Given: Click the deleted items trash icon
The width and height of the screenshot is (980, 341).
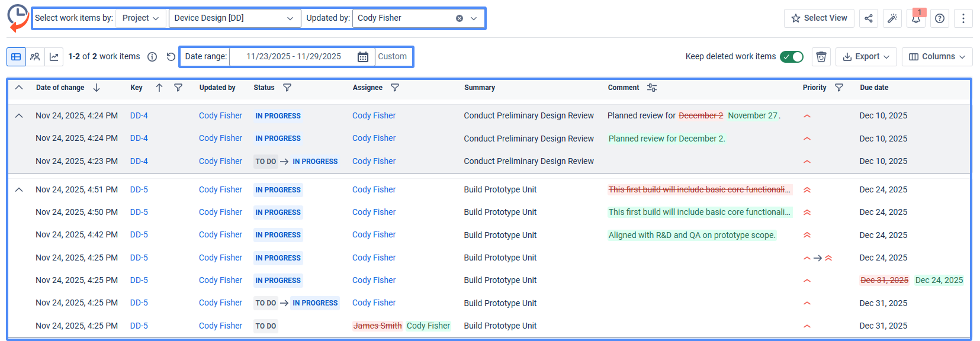Looking at the screenshot, I should [x=821, y=57].
